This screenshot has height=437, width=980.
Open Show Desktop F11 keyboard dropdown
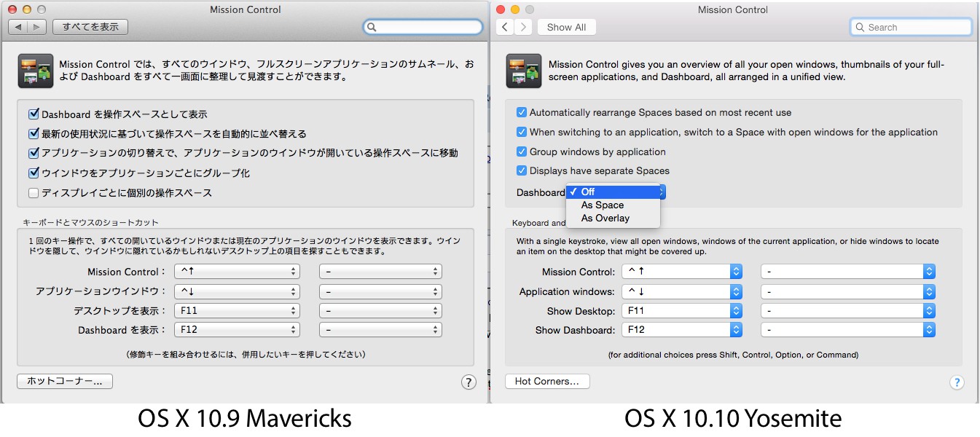click(x=681, y=311)
